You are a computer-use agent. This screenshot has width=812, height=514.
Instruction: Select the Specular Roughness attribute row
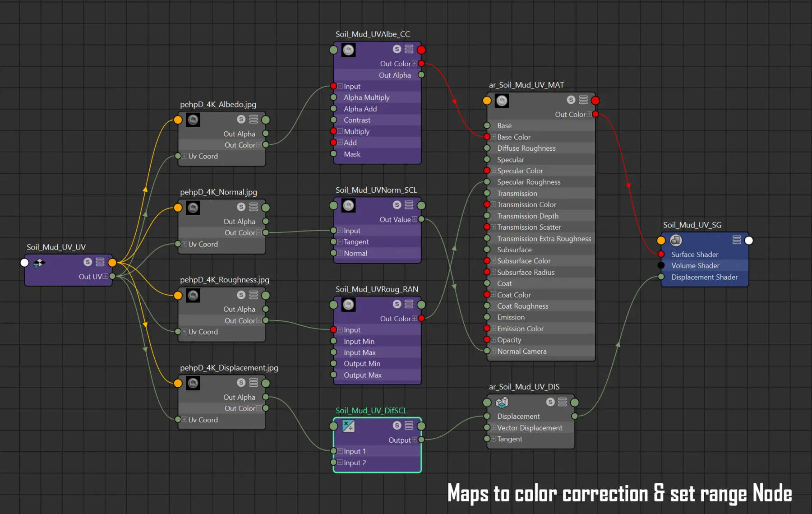[x=529, y=182]
